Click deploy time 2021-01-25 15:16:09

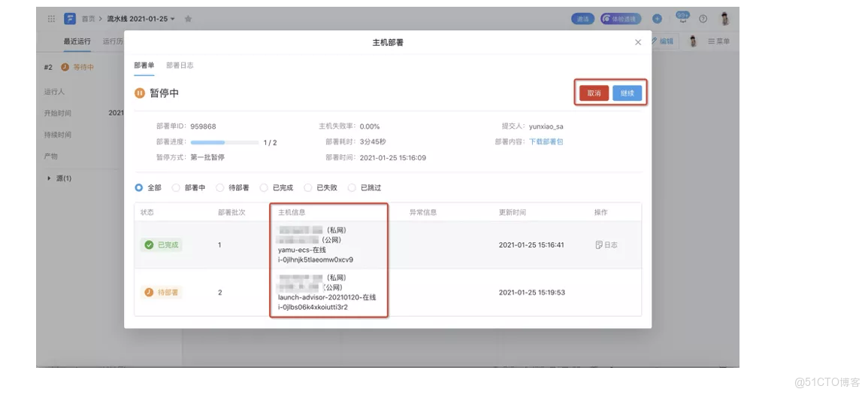(393, 157)
